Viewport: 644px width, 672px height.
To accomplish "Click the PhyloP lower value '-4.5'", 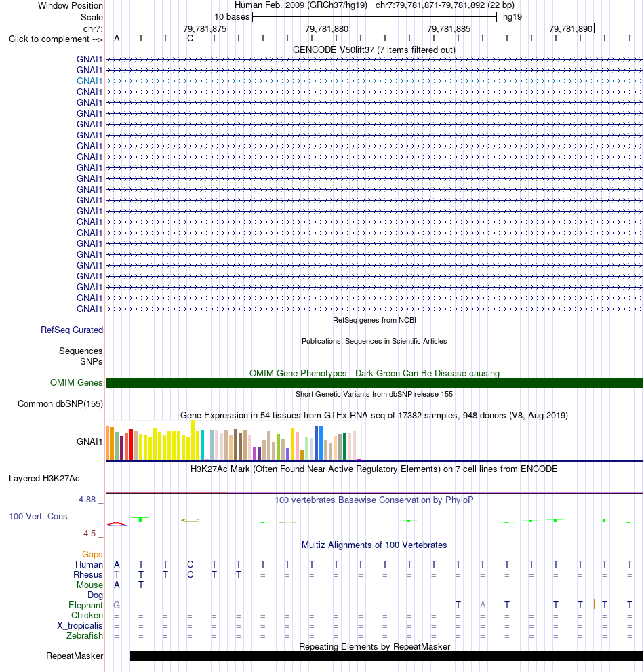I will pyautogui.click(x=88, y=534).
